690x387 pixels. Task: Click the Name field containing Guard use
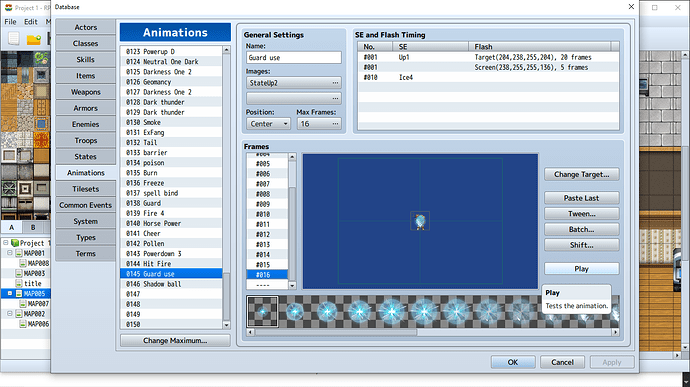click(294, 58)
